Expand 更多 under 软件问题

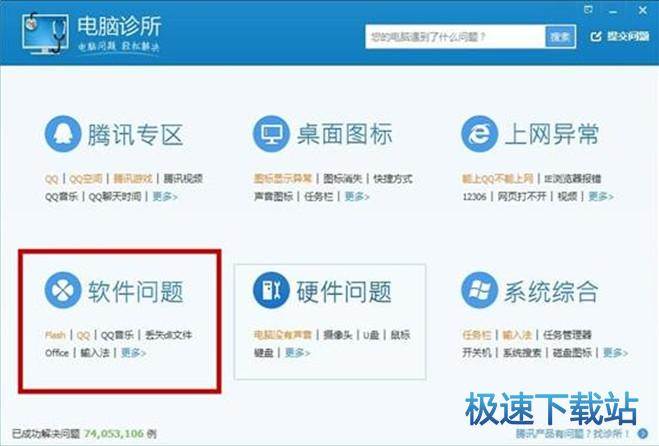(133, 353)
